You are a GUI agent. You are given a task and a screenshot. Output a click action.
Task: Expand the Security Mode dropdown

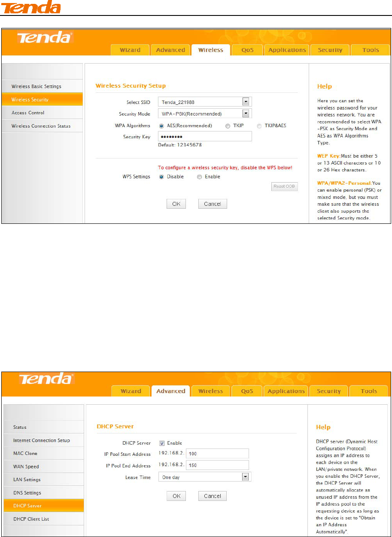[x=246, y=113]
